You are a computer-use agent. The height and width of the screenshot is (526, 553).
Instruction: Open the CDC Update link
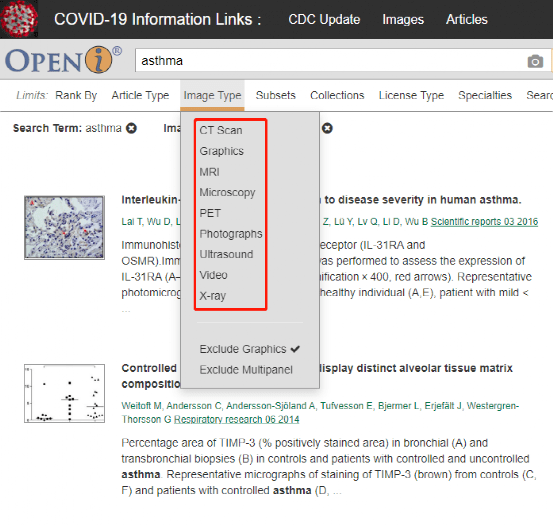[x=324, y=19]
